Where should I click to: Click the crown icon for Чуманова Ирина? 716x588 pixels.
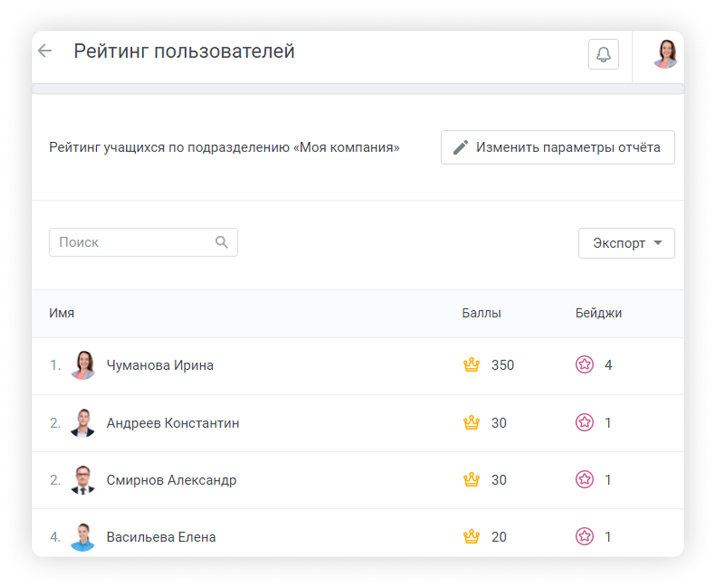[471, 365]
